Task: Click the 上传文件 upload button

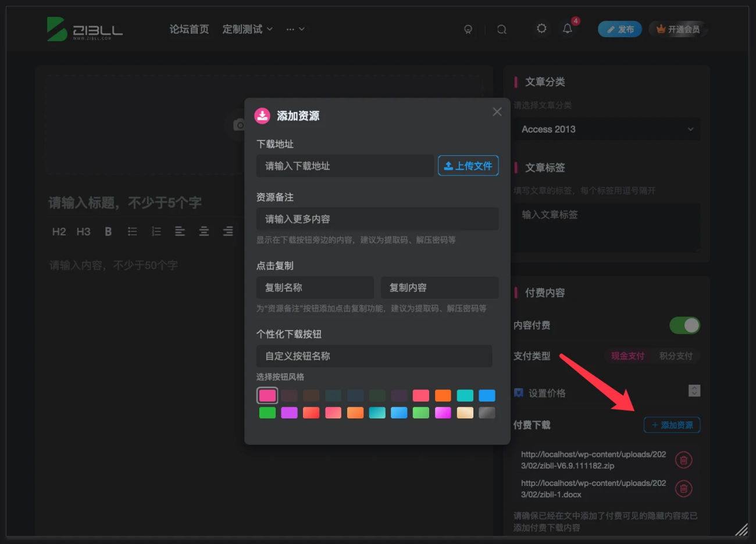Action: pyautogui.click(x=468, y=166)
